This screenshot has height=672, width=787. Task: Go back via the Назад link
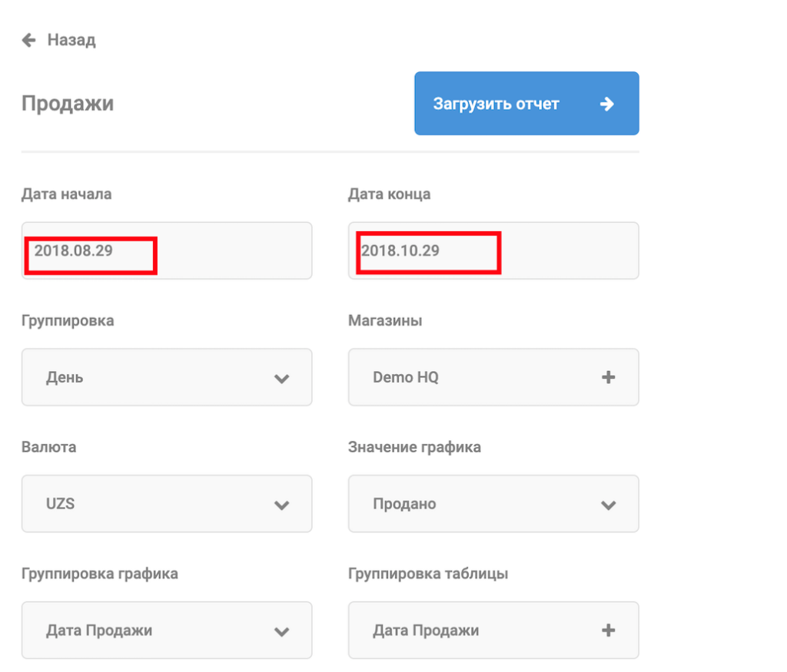[71, 40]
